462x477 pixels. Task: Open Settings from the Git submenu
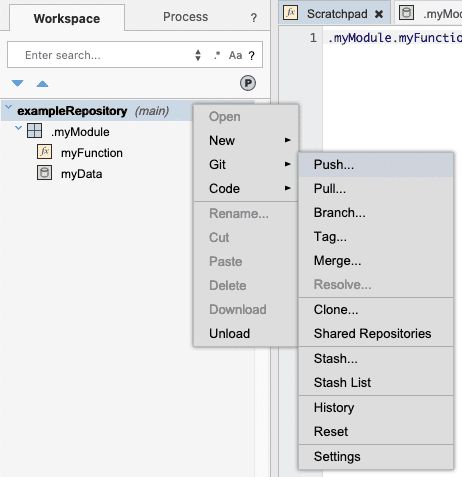coord(376,457)
